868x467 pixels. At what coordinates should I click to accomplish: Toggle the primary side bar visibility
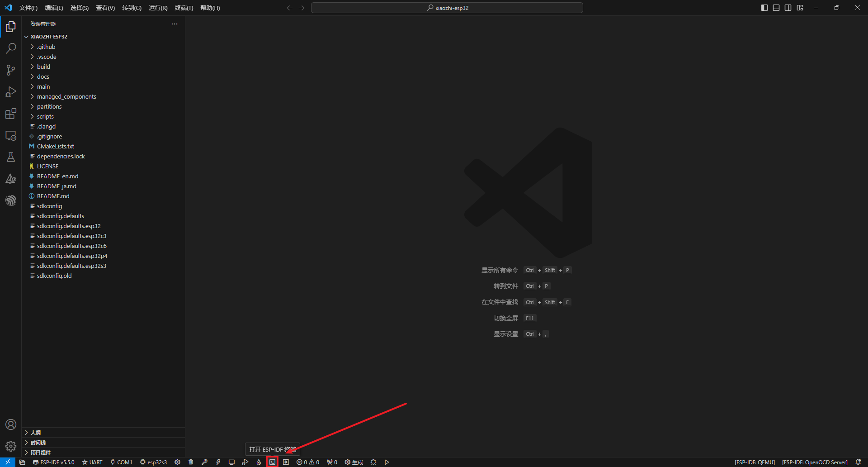[x=764, y=8]
